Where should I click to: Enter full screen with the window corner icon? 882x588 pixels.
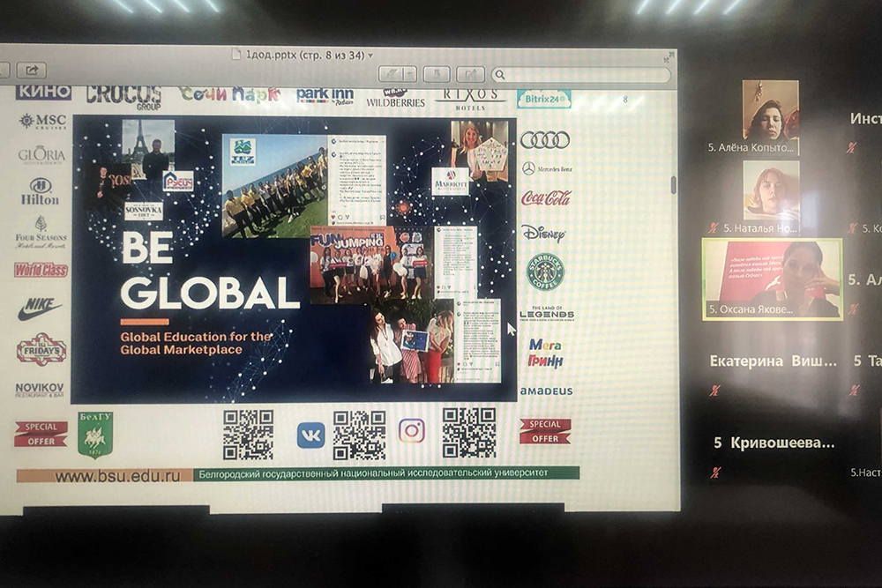[664, 56]
